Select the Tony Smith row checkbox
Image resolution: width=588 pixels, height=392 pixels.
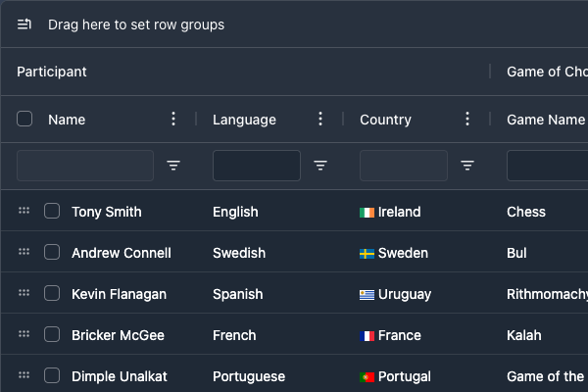pyautogui.click(x=52, y=211)
